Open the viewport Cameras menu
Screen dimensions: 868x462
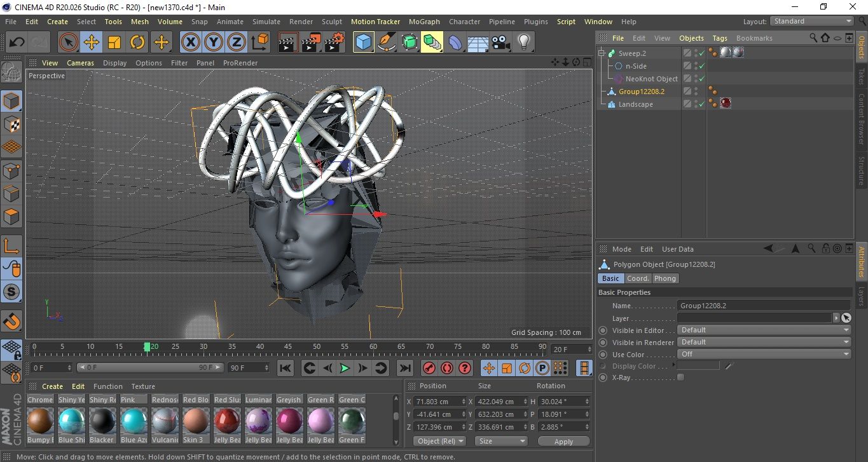81,63
